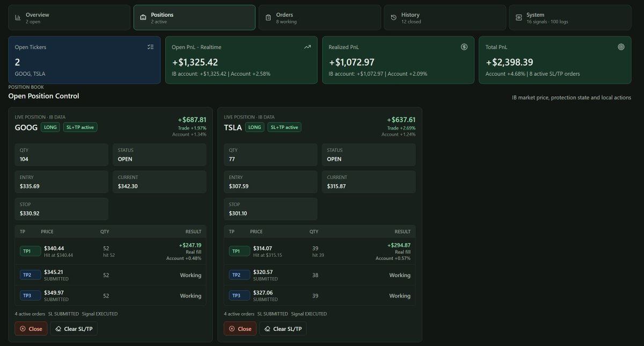This screenshot has width=644, height=346.
Task: Click the Realized PnL card
Action: (398, 60)
